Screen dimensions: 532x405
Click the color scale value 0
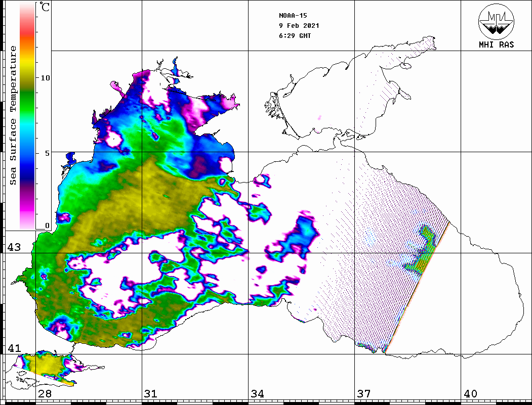[x=47, y=226]
